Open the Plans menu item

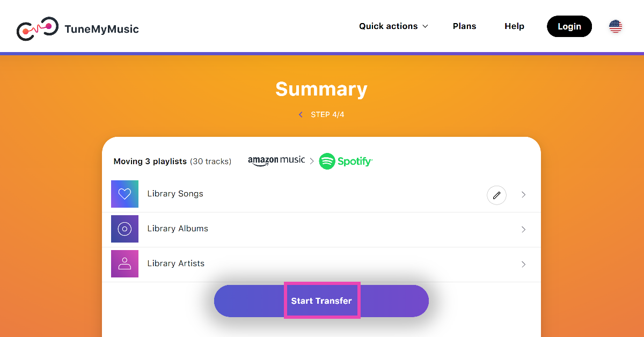pyautogui.click(x=464, y=26)
